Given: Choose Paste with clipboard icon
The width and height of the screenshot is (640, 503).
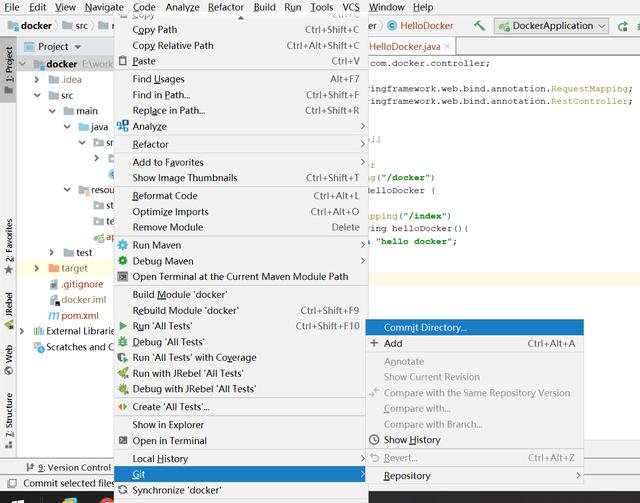Looking at the screenshot, I should pos(241,61).
